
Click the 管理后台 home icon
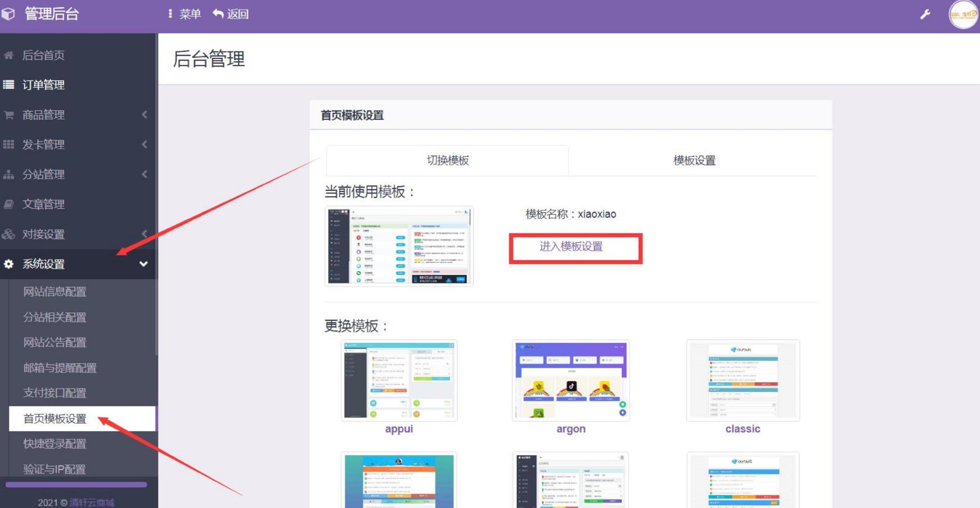pyautogui.click(x=10, y=14)
